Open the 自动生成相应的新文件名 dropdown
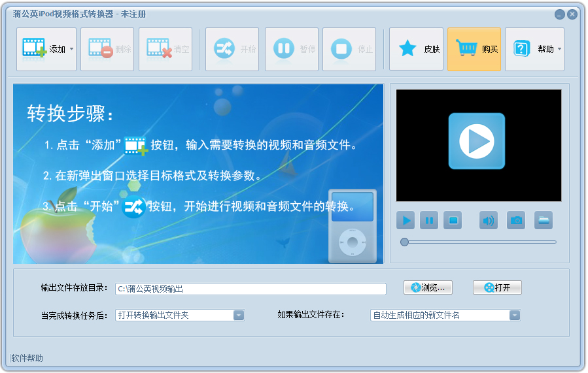588x373 pixels. pos(445,316)
